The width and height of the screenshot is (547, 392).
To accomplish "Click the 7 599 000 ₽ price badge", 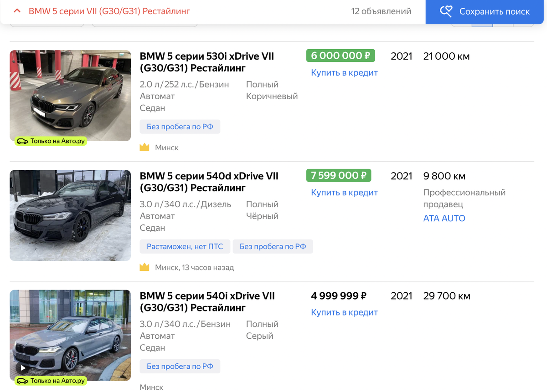I will tap(339, 175).
